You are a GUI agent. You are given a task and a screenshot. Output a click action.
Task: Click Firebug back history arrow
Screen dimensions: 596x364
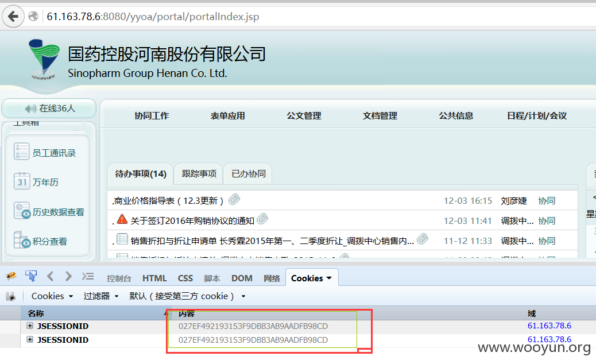click(x=50, y=276)
